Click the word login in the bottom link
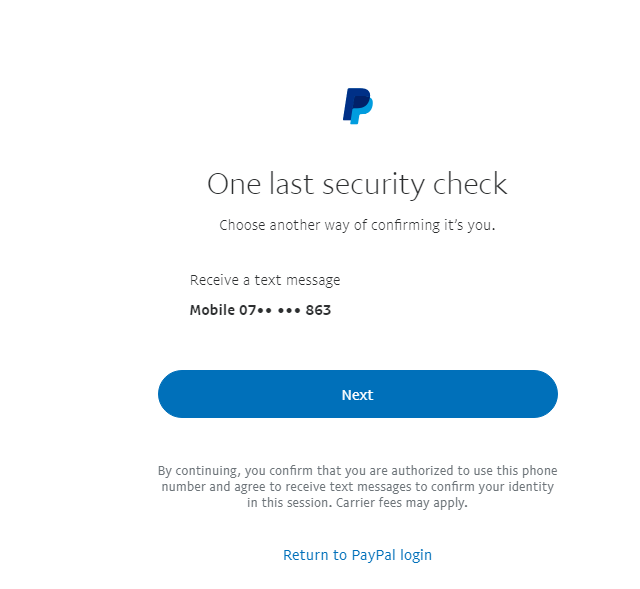Screen dimensions: 640x589 pos(417,555)
